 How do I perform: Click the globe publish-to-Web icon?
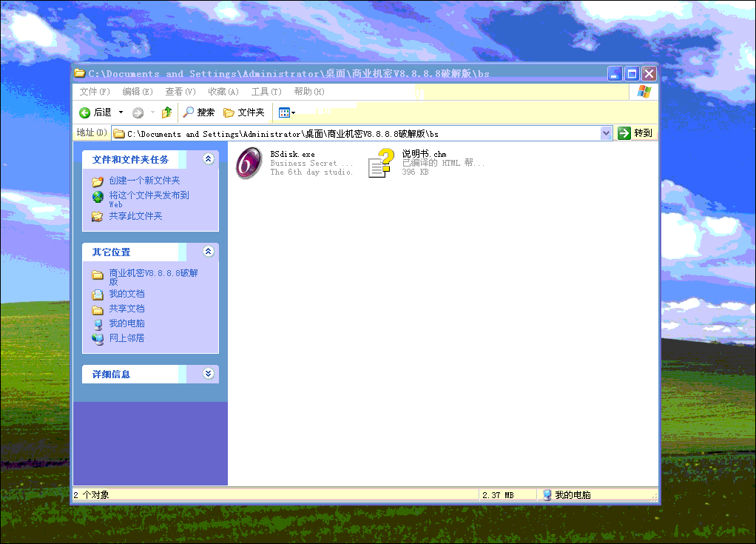click(x=98, y=197)
